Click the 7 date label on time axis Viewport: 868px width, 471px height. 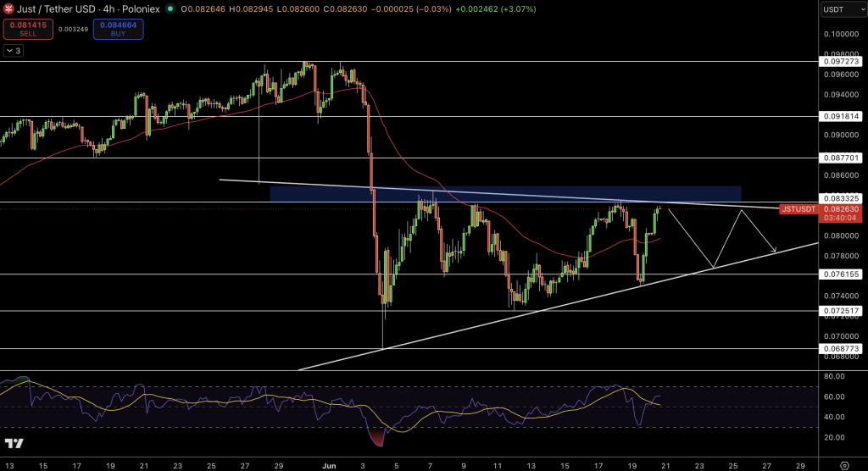[430, 466]
